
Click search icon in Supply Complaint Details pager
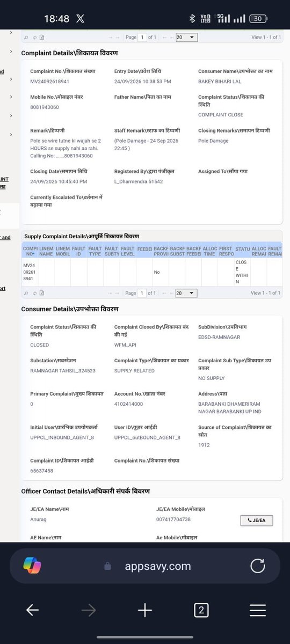[26, 293]
